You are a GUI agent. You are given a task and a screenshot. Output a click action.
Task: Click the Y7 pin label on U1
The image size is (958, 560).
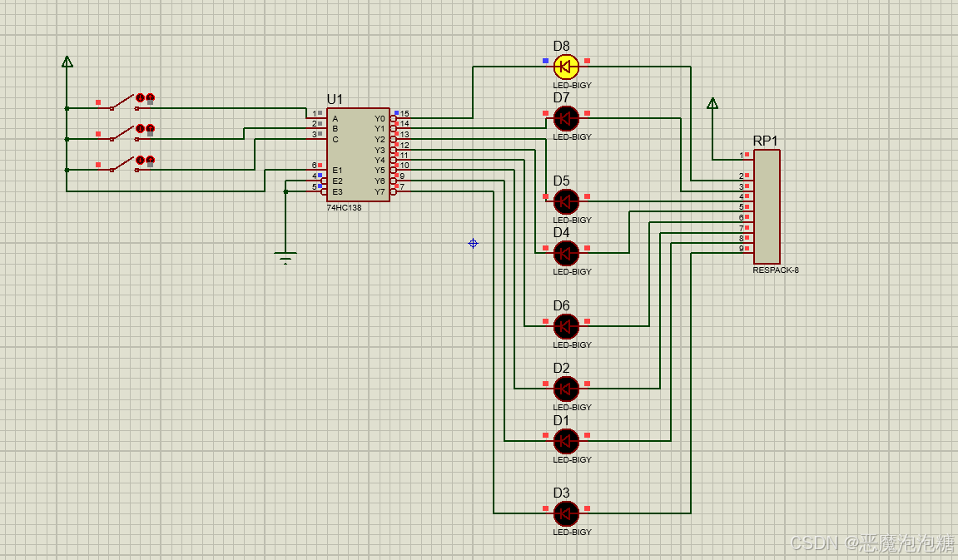tap(380, 191)
